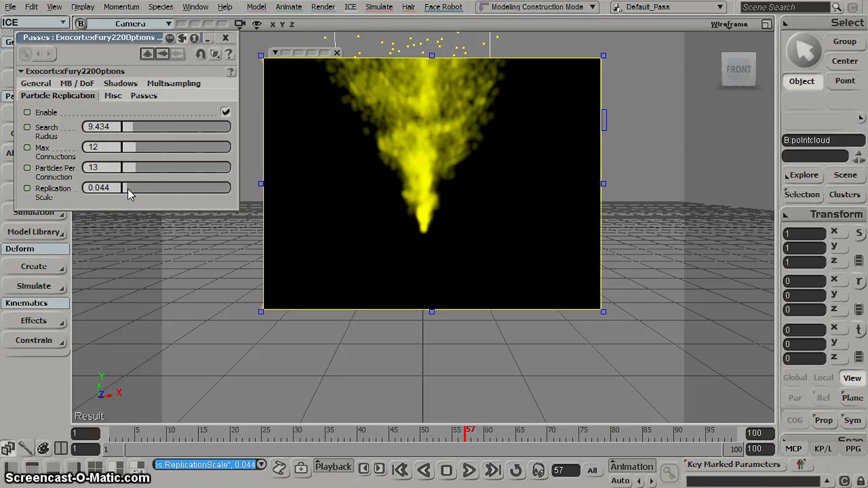Switch to the Shadows tab

click(120, 84)
